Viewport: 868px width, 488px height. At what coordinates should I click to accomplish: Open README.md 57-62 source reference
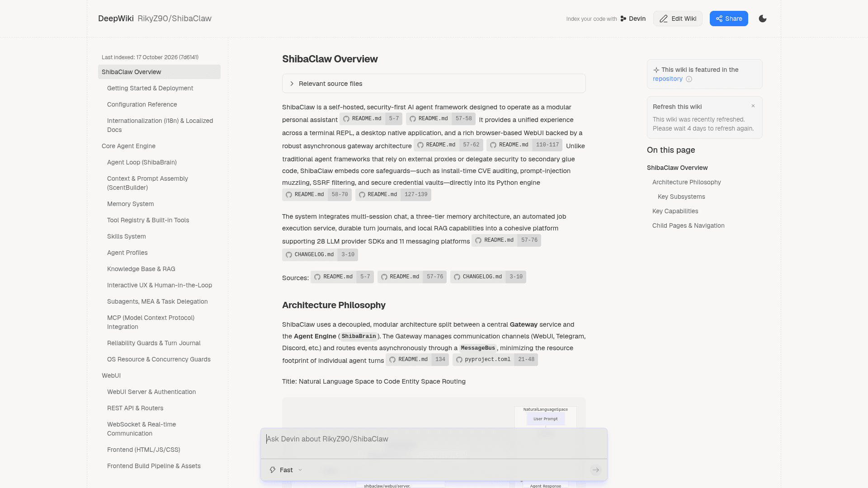(x=448, y=145)
